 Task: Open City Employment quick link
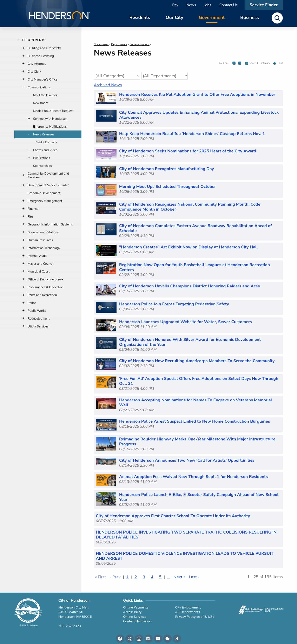(x=188, y=607)
